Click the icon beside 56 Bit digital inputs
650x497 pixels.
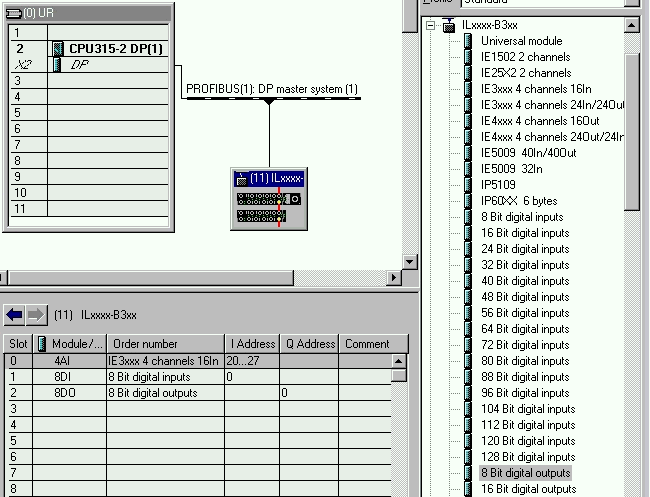468,313
